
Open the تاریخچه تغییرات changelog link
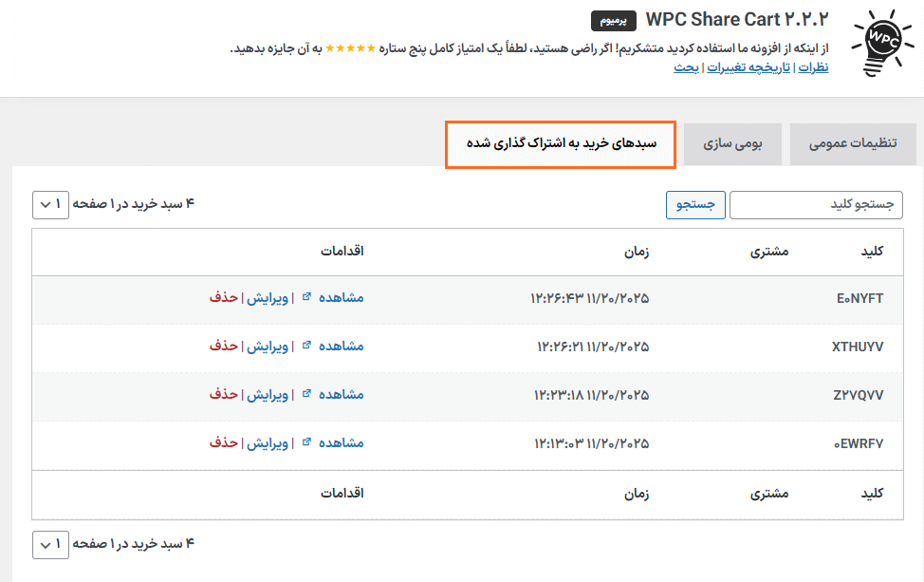tap(748, 66)
